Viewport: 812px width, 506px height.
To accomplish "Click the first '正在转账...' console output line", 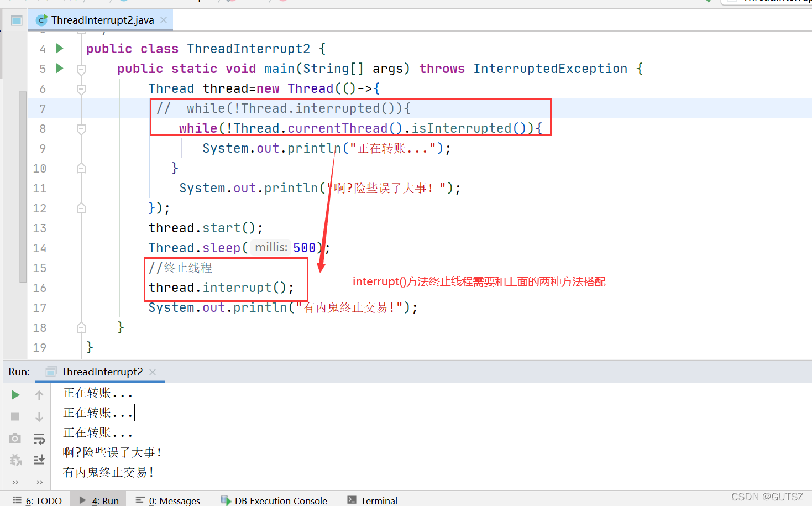I will pyautogui.click(x=98, y=393).
